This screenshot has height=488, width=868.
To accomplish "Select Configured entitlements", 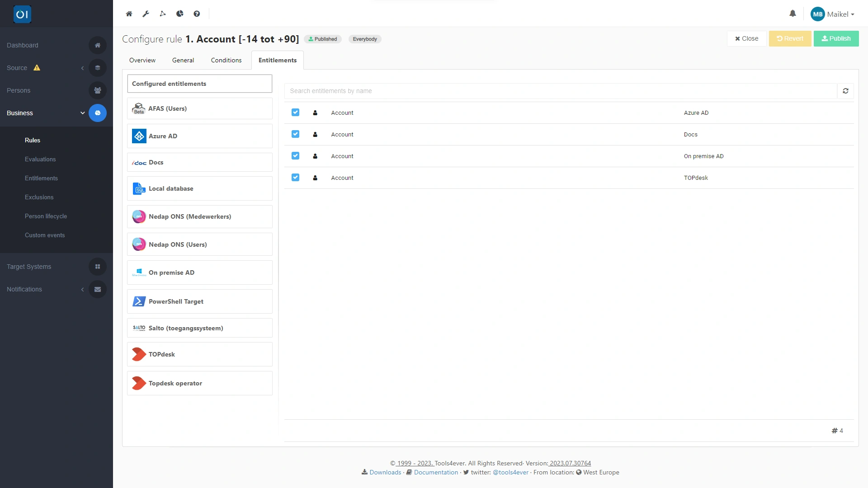I will 199,84.
